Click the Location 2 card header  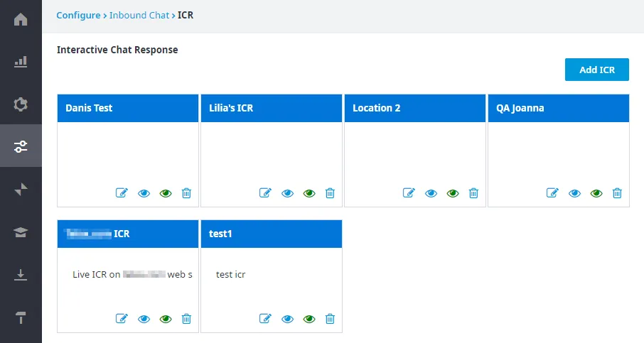pos(415,109)
